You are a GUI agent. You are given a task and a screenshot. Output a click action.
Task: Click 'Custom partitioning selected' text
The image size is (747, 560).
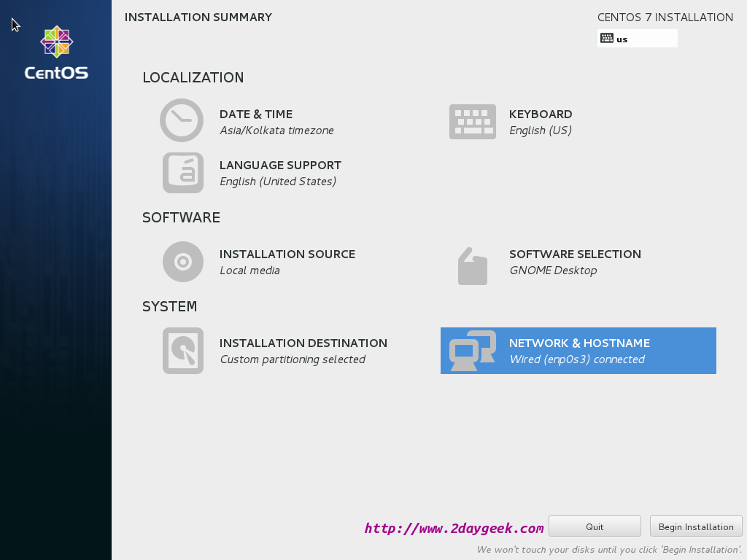293,359
